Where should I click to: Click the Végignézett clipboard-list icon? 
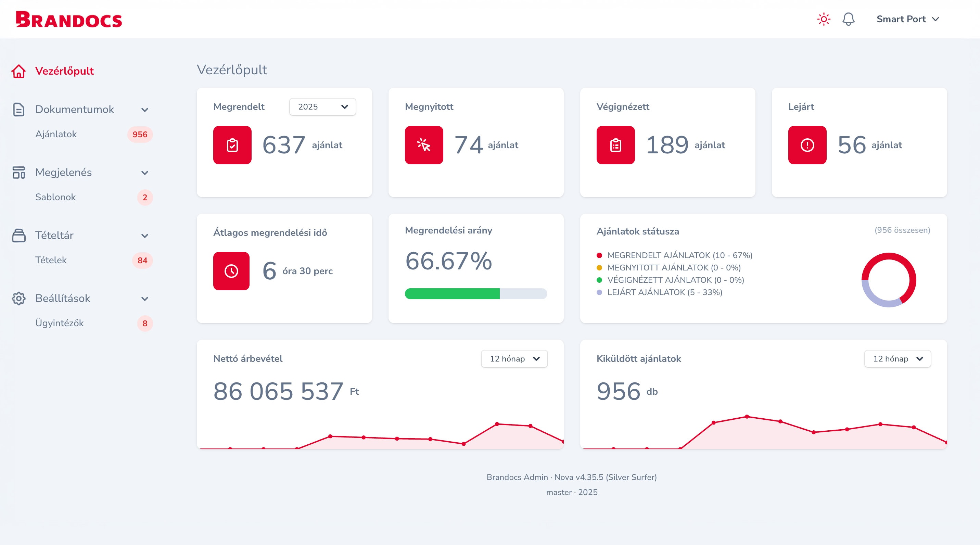pyautogui.click(x=615, y=145)
